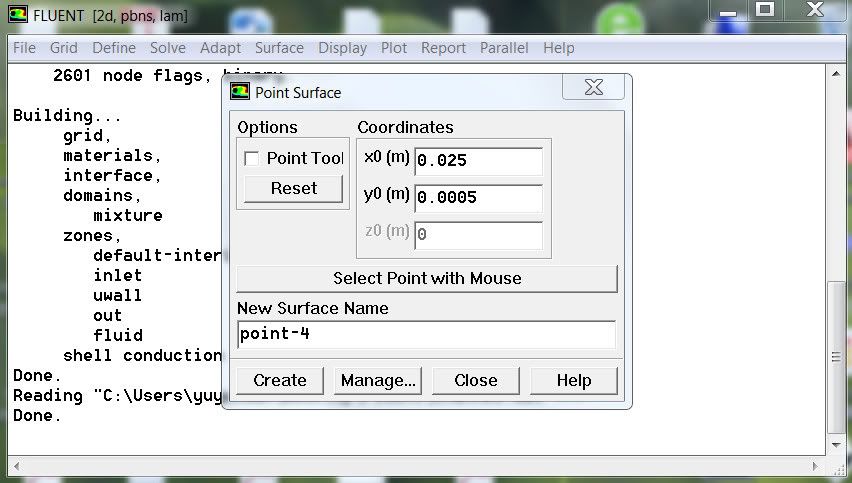Click the FLUENT icon in the title bar

click(x=19, y=16)
